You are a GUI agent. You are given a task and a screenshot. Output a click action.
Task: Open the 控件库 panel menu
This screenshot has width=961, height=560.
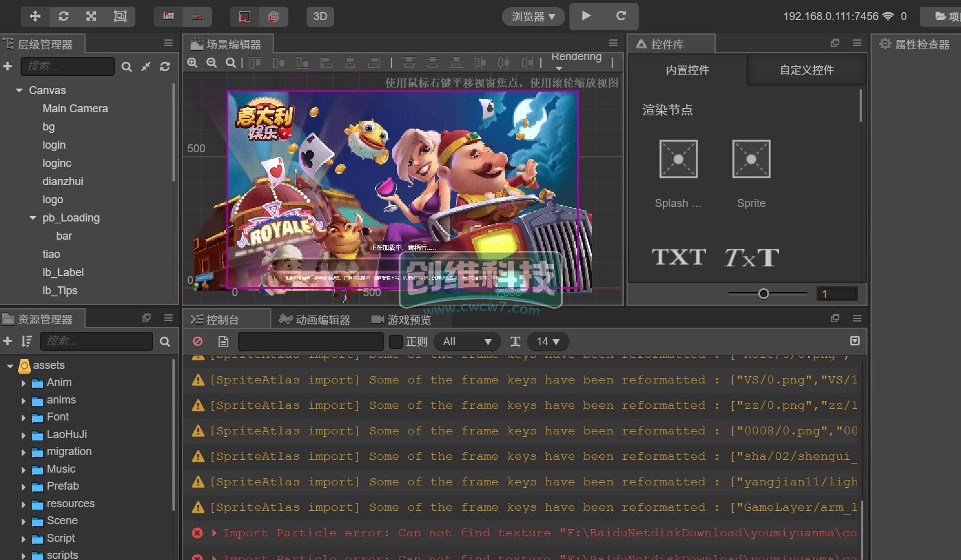pyautogui.click(x=857, y=43)
